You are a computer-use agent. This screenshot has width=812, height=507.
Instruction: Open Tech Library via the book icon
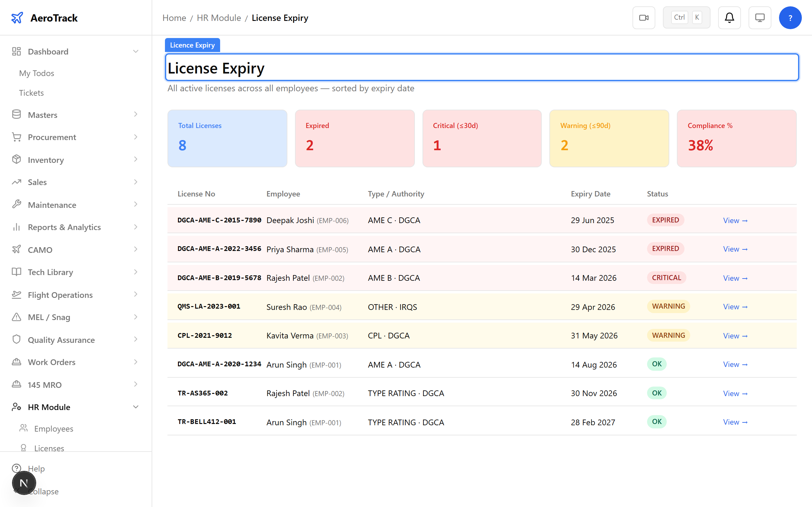coord(16,272)
